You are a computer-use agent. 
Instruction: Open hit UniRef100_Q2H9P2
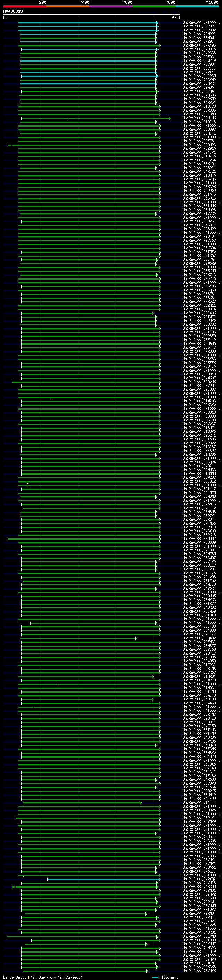(199, 34)
